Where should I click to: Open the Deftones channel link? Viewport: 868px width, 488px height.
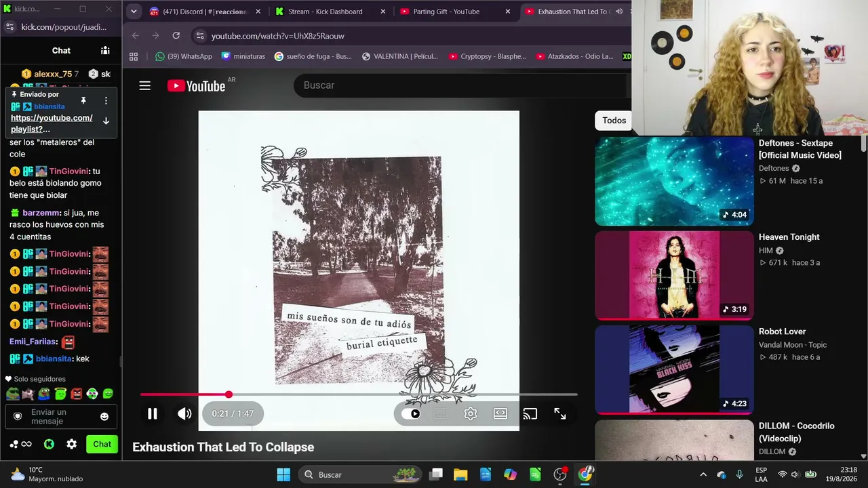[774, 168]
